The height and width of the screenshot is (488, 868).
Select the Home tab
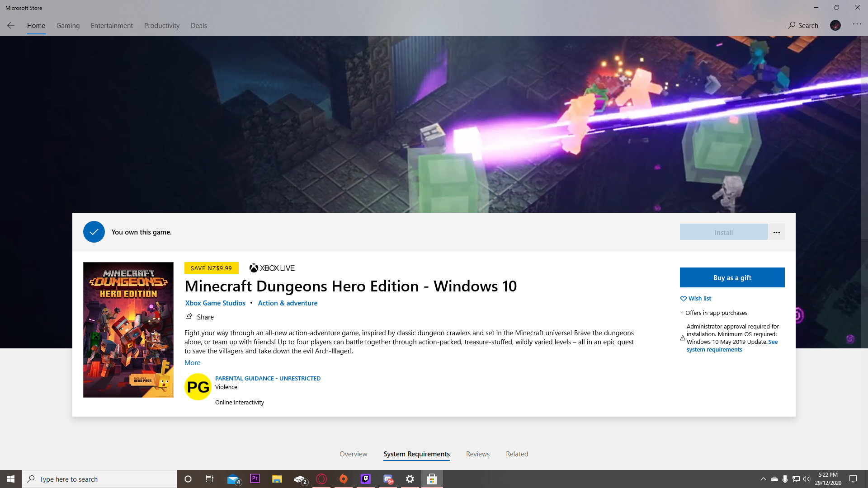[36, 26]
